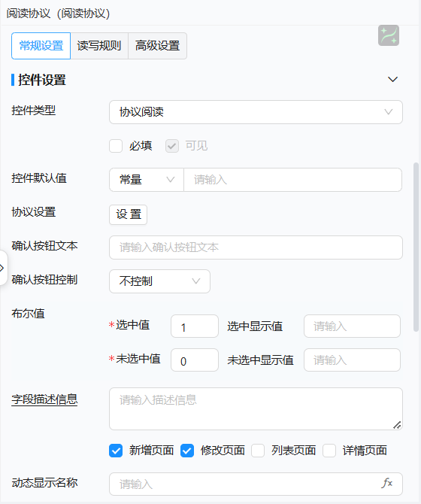Click the fx formula icon in 动态显示名称
421x504 pixels.
387,483
